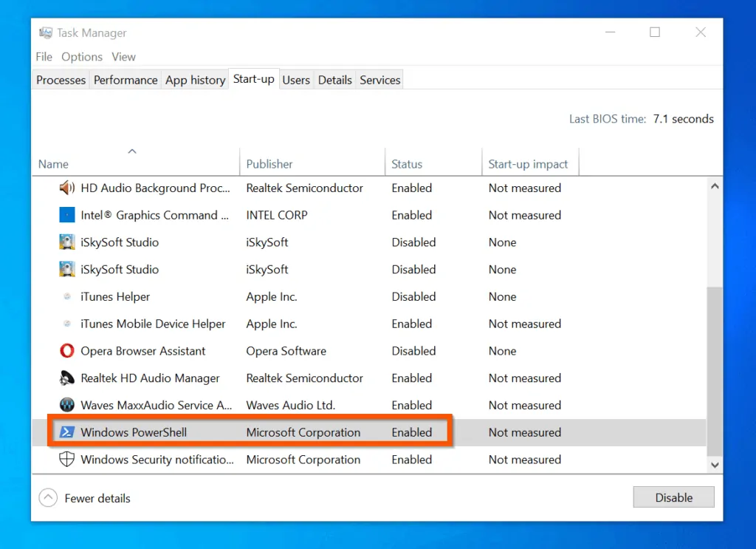
Task: Click Realtek Semiconductor in the Realtek HD Audio Manager row
Action: [305, 378]
